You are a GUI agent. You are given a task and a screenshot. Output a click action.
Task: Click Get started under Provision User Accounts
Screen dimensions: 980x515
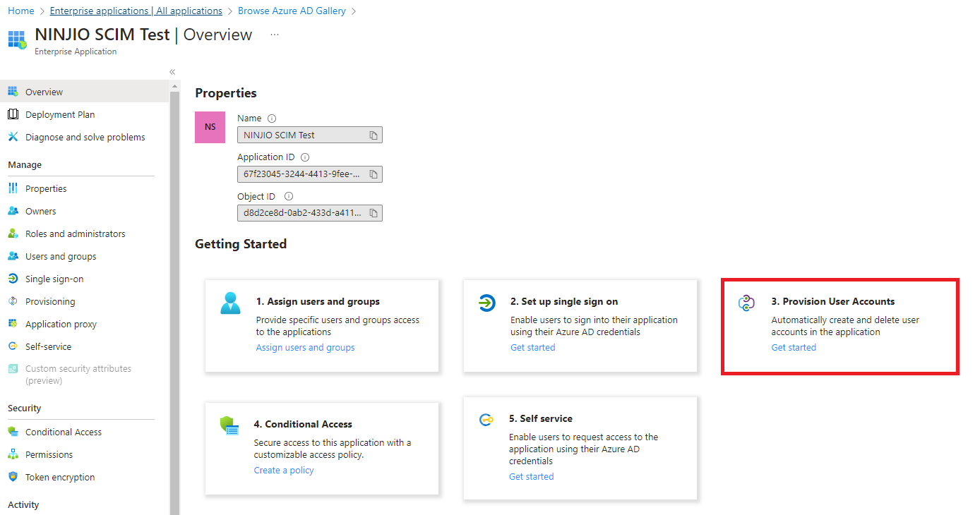(x=793, y=347)
